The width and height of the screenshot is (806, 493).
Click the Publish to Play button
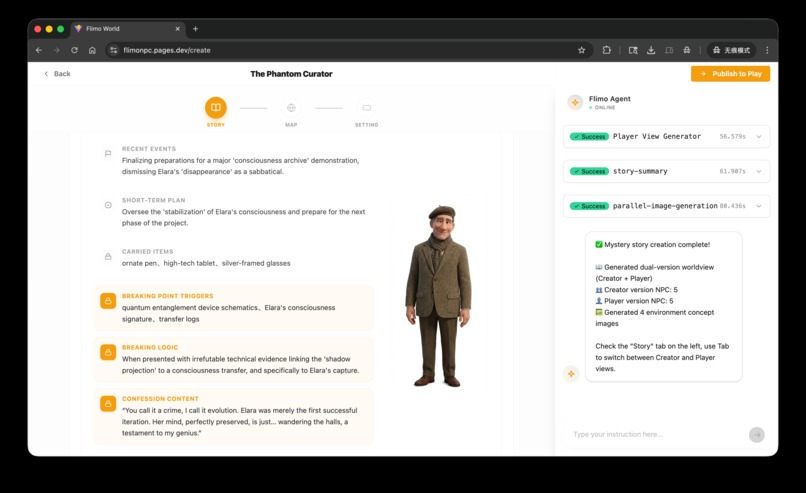(730, 74)
